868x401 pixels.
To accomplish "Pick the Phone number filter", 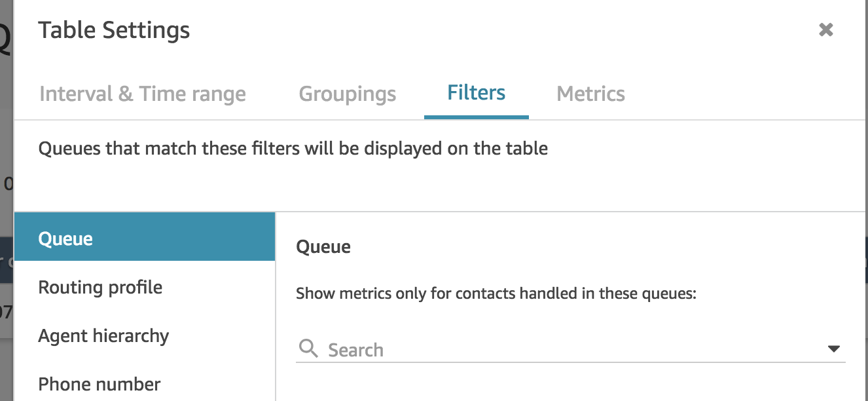I will coord(145,384).
